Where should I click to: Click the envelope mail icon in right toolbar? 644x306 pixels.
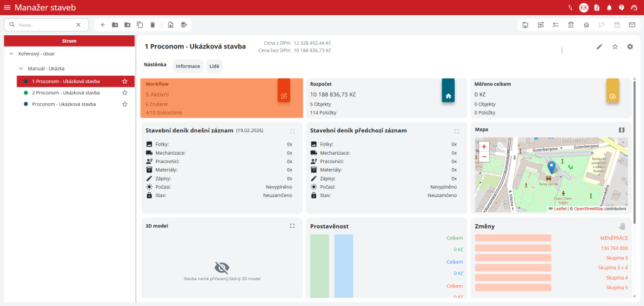tap(631, 25)
